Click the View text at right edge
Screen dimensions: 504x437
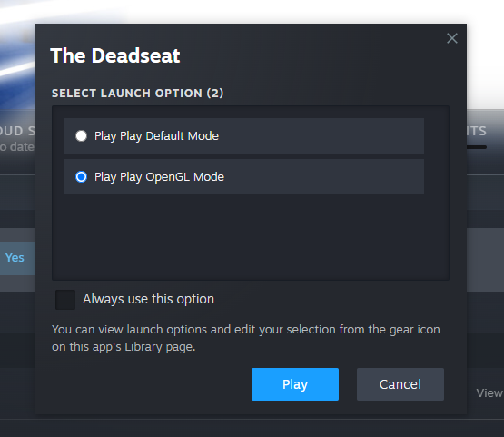point(489,392)
